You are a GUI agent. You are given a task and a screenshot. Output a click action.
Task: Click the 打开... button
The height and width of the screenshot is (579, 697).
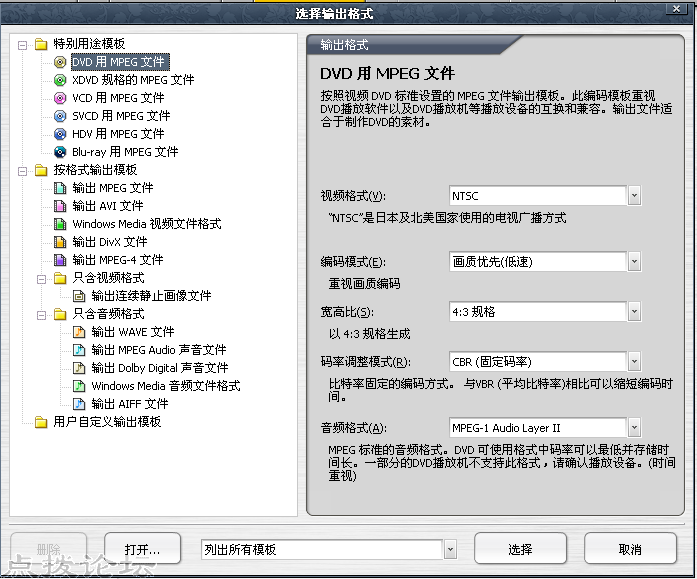coord(143,549)
